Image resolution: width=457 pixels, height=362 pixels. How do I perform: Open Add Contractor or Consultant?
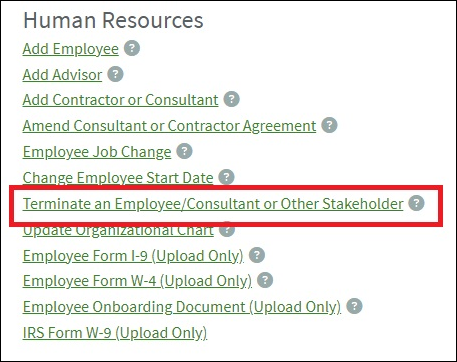coord(120,100)
